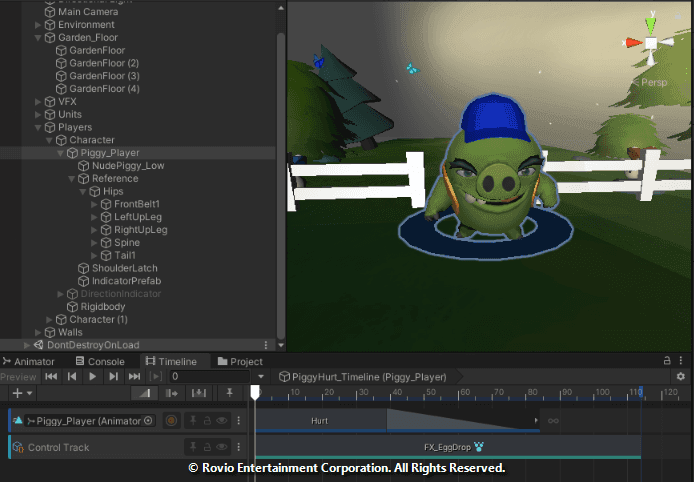
Task: Toggle the Timeline marker pin icon
Action: coord(229,393)
